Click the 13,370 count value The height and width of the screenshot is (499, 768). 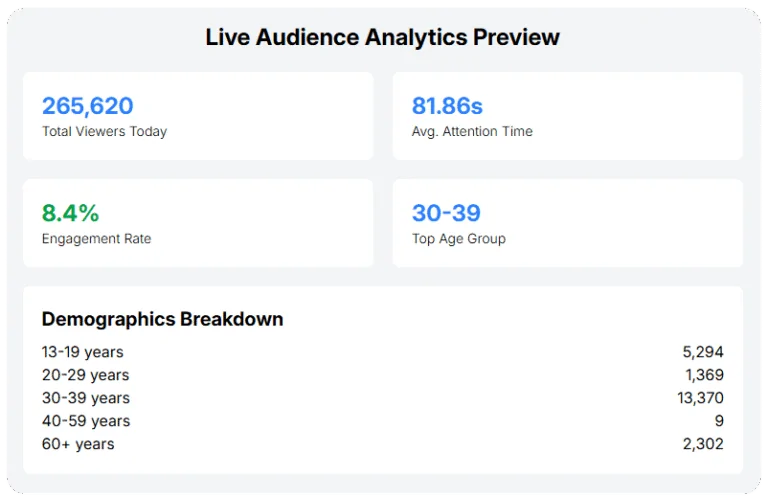pyautogui.click(x=700, y=398)
